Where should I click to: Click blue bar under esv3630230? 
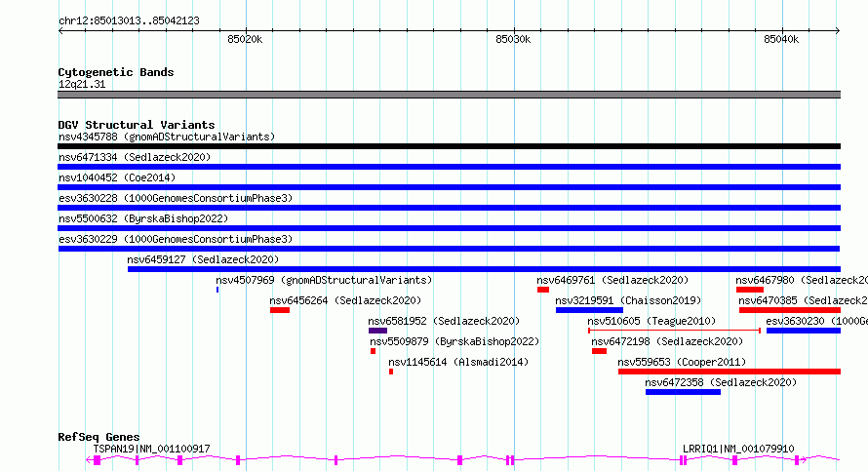[804, 331]
